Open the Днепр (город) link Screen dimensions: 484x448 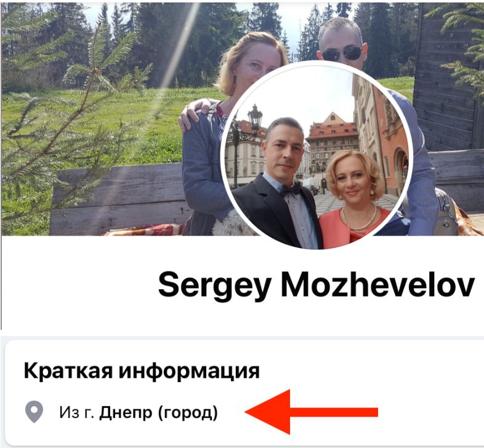(158, 412)
